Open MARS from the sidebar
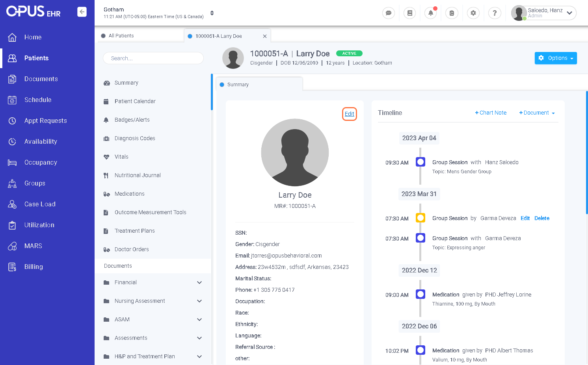The width and height of the screenshot is (588, 365). click(x=33, y=246)
